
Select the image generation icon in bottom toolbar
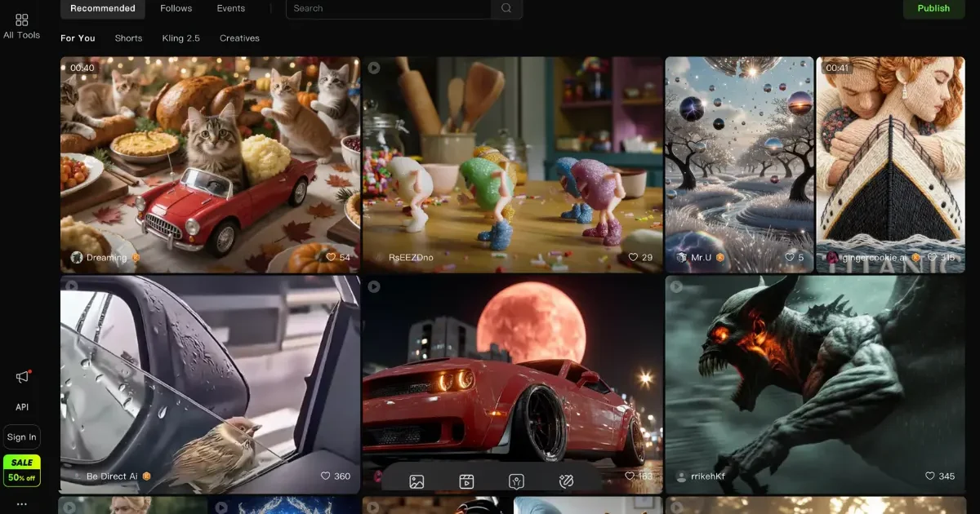pos(416,481)
